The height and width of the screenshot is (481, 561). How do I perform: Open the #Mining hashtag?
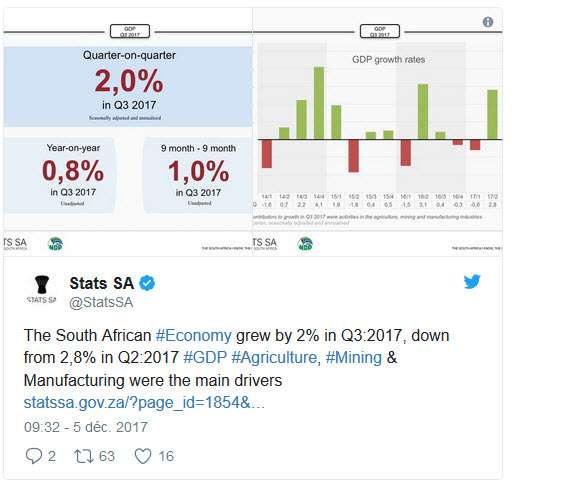click(354, 358)
